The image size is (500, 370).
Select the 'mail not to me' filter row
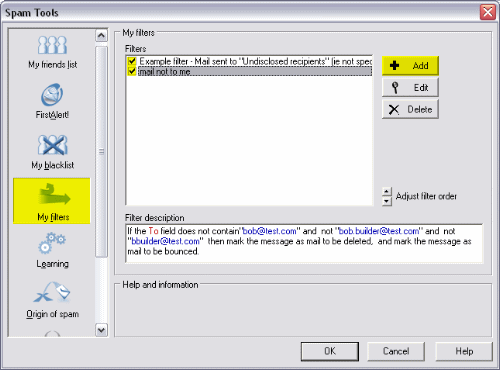pos(255,71)
